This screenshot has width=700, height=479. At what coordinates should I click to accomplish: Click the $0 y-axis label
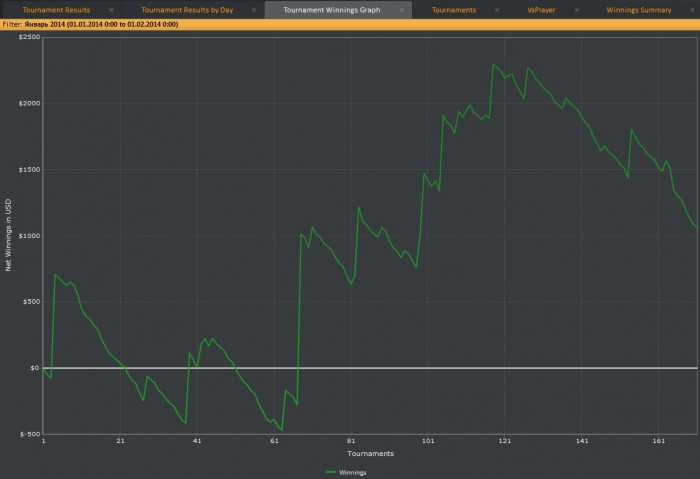35,368
